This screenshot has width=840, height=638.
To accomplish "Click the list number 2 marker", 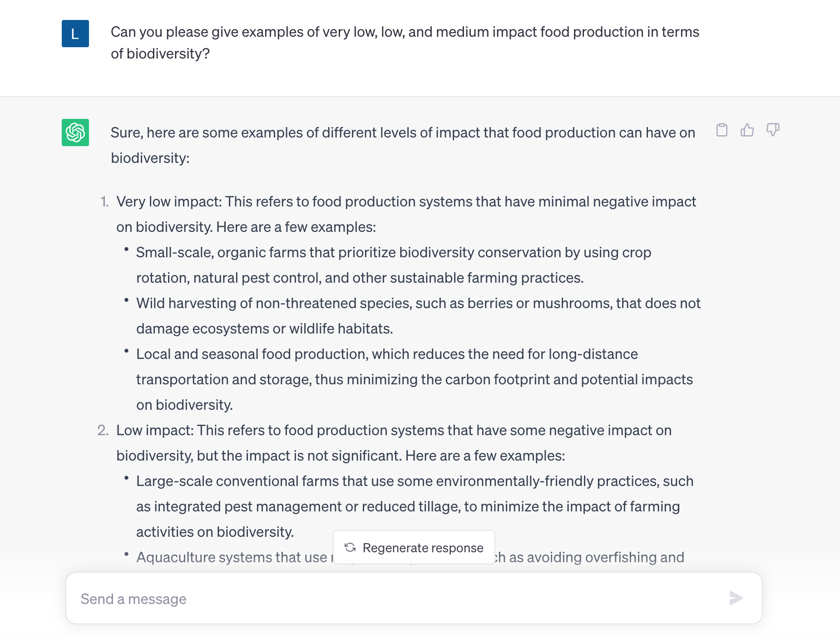I will point(103,431).
